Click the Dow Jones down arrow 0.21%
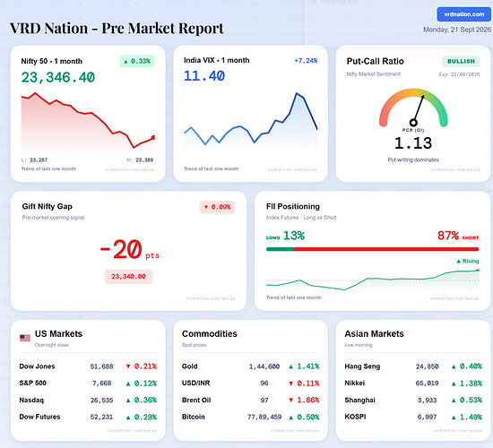The height and width of the screenshot is (448, 493). coord(141,366)
